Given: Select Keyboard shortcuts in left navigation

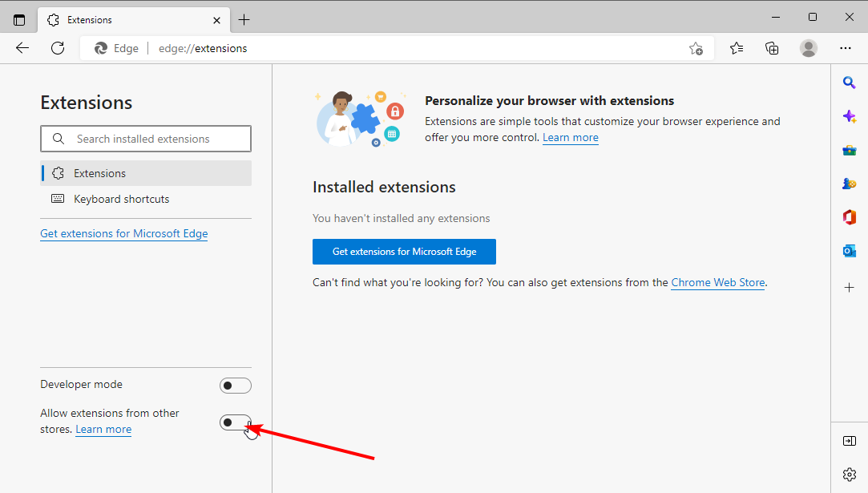Looking at the screenshot, I should [121, 199].
